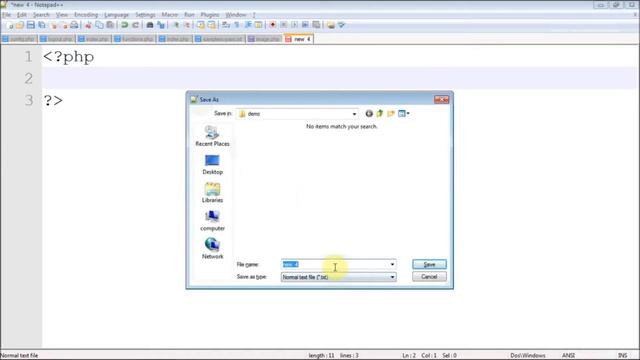Open the View Menu dropdown in dialog
Viewport: 640px width, 360px height.
tap(404, 113)
